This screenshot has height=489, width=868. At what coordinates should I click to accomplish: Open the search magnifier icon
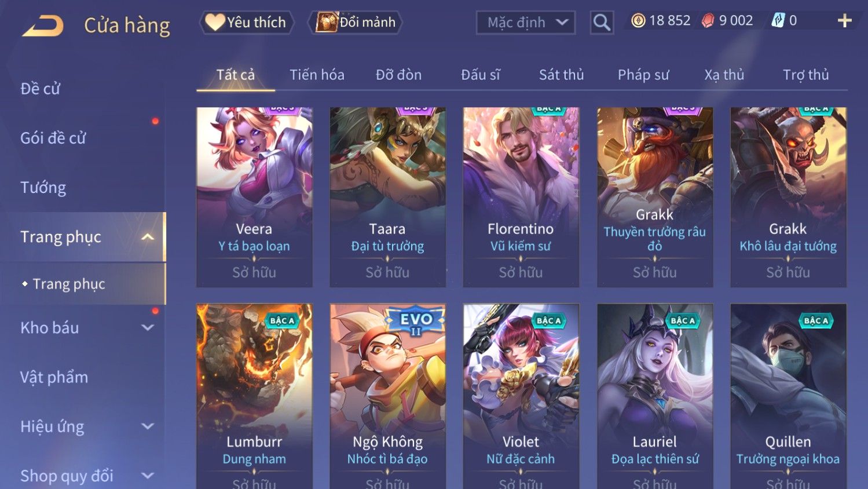(x=602, y=23)
